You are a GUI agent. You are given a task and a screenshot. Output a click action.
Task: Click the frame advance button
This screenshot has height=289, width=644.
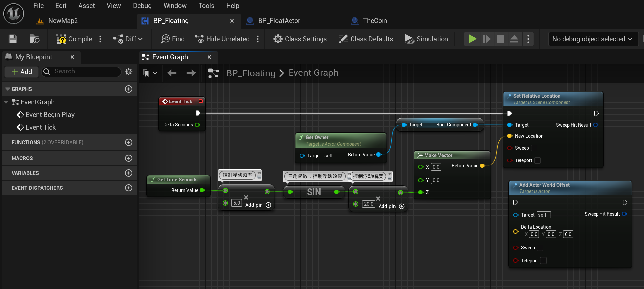[x=487, y=39]
